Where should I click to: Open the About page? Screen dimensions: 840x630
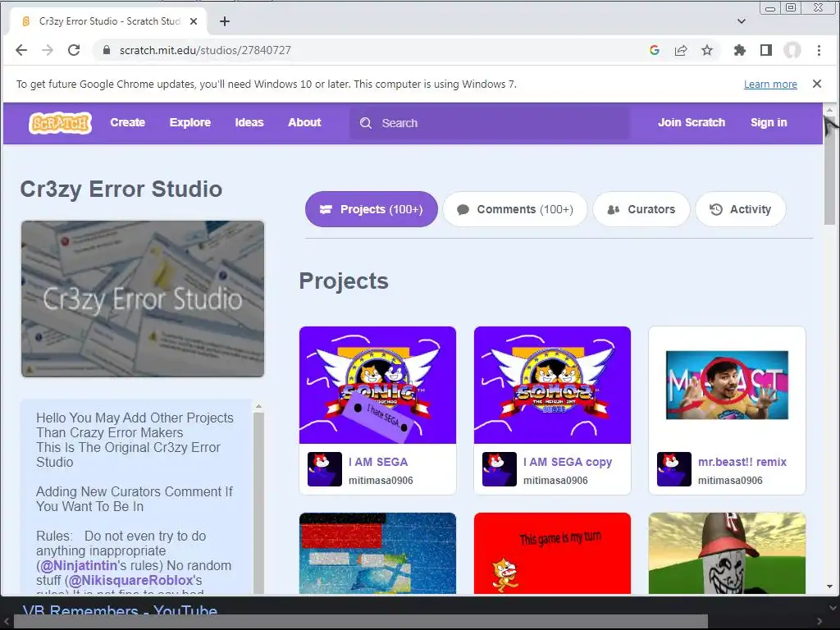click(x=304, y=123)
